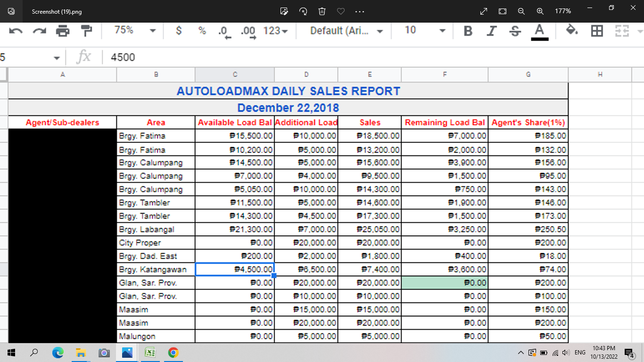The width and height of the screenshot is (644, 362).
Task: Apply percent format icon
Action: pos(202,31)
